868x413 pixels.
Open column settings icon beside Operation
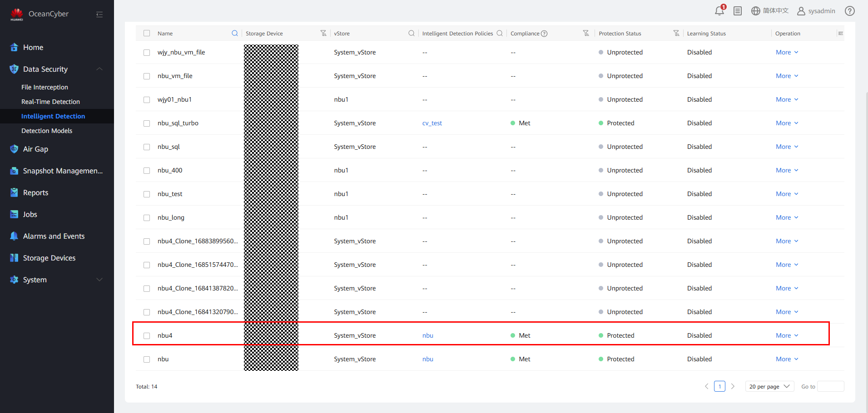(840, 33)
